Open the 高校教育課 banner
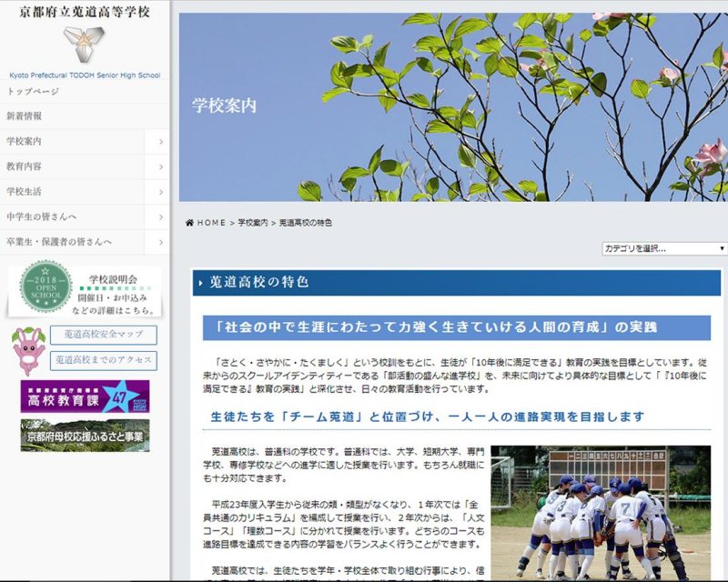This screenshot has width=728, height=582. coord(86,396)
